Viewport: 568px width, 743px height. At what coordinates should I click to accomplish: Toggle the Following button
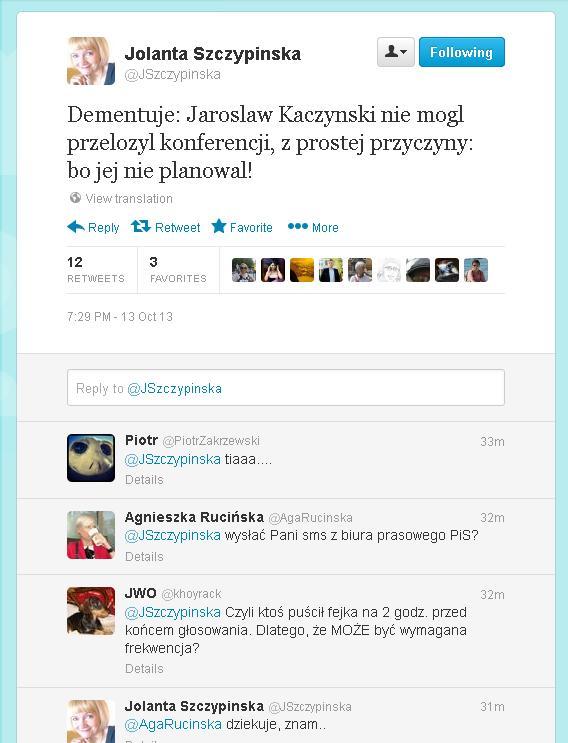[x=462, y=52]
